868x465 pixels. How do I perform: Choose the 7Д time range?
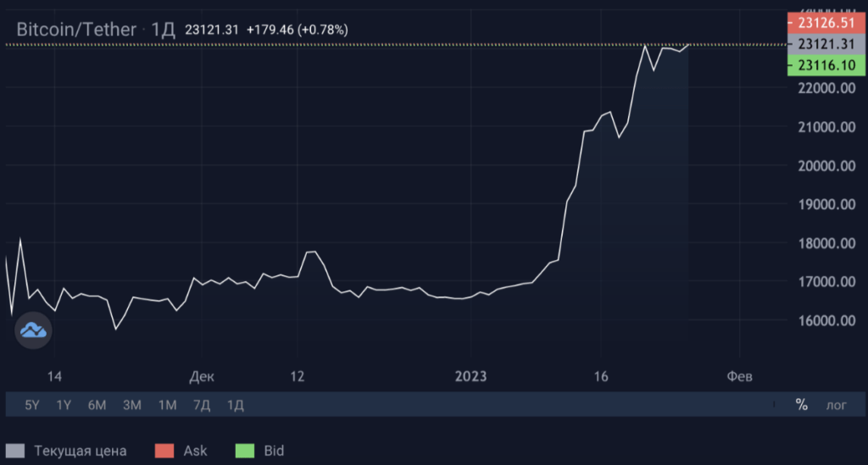click(202, 405)
